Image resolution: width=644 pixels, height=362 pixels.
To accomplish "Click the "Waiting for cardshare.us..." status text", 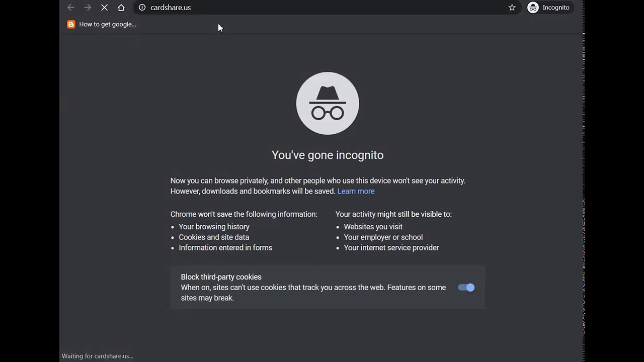I will click(98, 356).
